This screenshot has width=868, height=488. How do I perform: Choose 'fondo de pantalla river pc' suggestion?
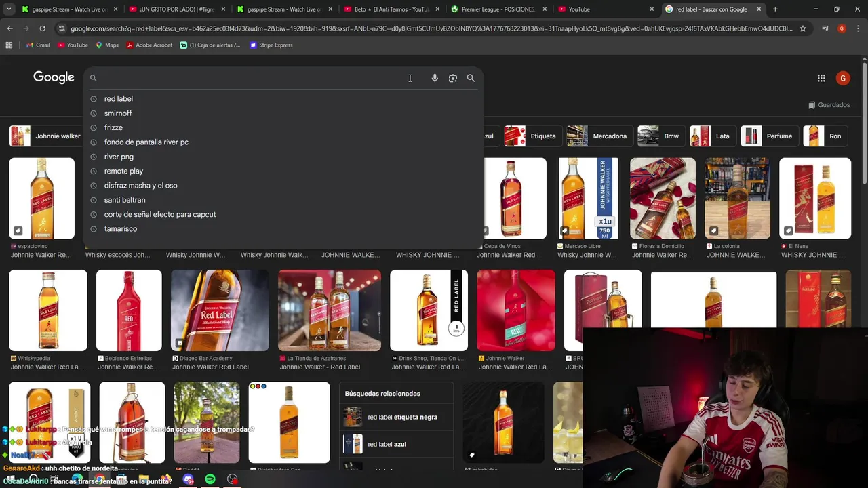tap(283, 142)
